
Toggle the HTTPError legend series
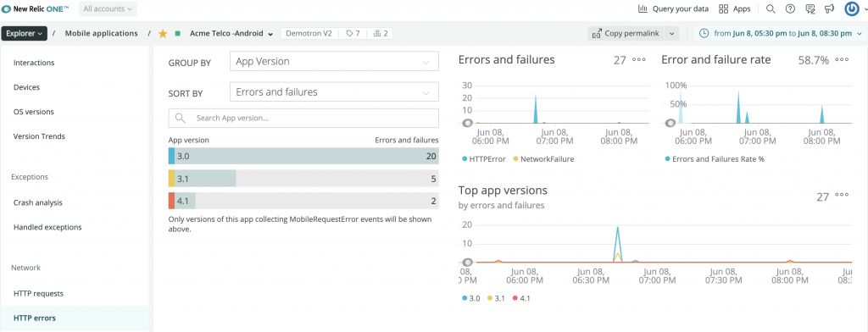(x=484, y=159)
